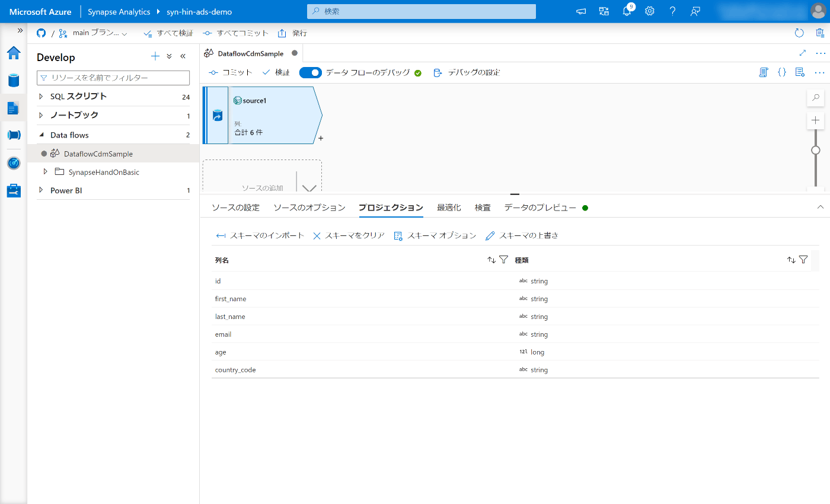
Task: Select DataflowCdmSample in the tree
Action: pos(98,154)
